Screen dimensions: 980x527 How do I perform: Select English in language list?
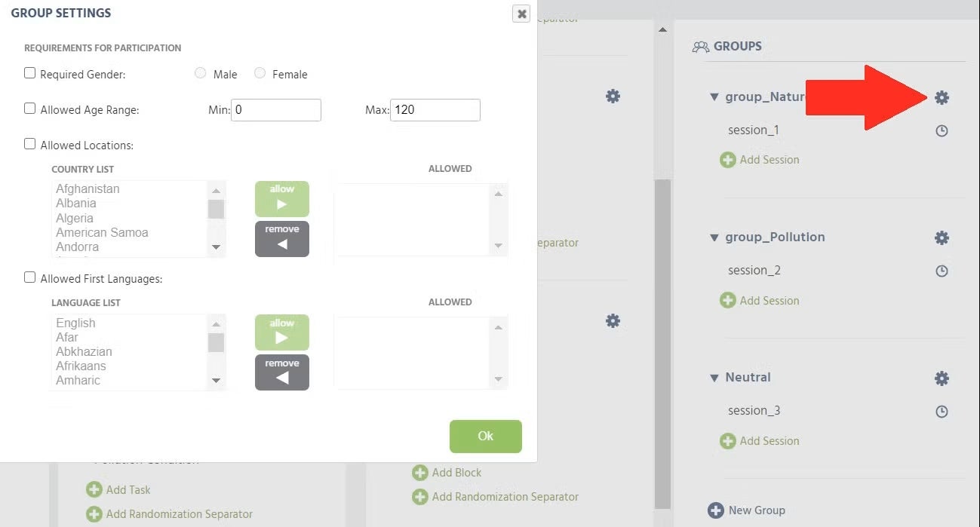[75, 323]
